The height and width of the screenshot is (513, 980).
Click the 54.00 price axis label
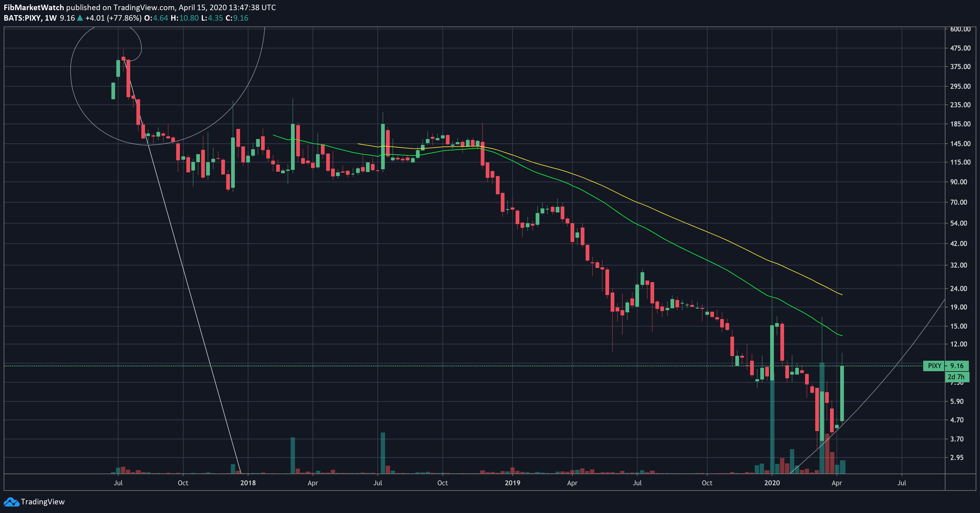point(958,223)
